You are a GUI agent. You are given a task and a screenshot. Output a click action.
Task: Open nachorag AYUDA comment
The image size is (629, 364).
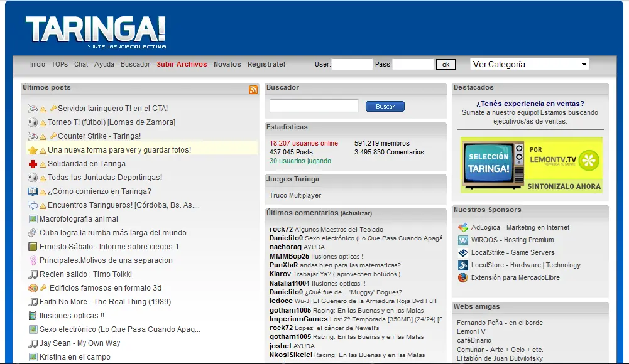314,247
